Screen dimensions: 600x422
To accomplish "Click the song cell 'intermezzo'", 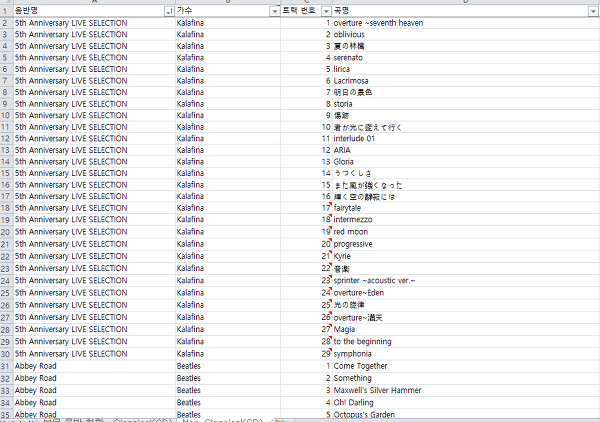I will point(465,220).
